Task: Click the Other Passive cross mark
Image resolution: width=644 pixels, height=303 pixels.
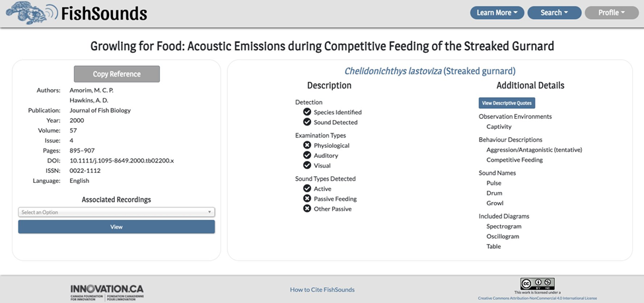Action: click(306, 209)
